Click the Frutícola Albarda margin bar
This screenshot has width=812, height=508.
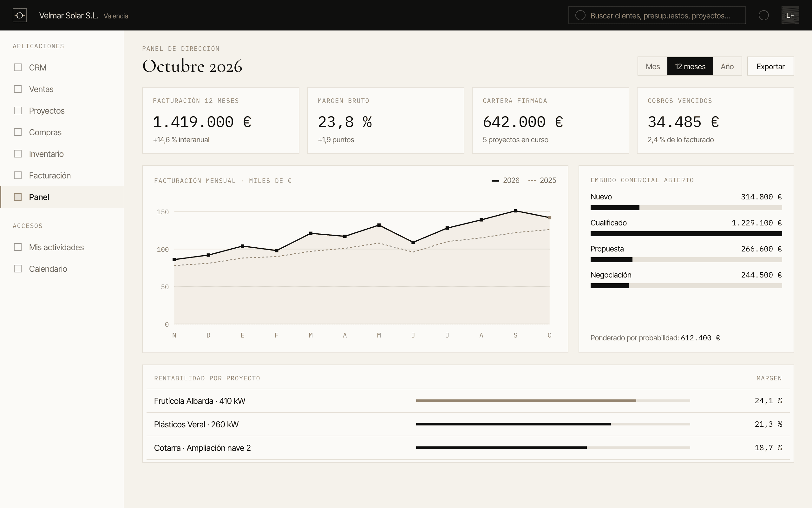click(553, 401)
